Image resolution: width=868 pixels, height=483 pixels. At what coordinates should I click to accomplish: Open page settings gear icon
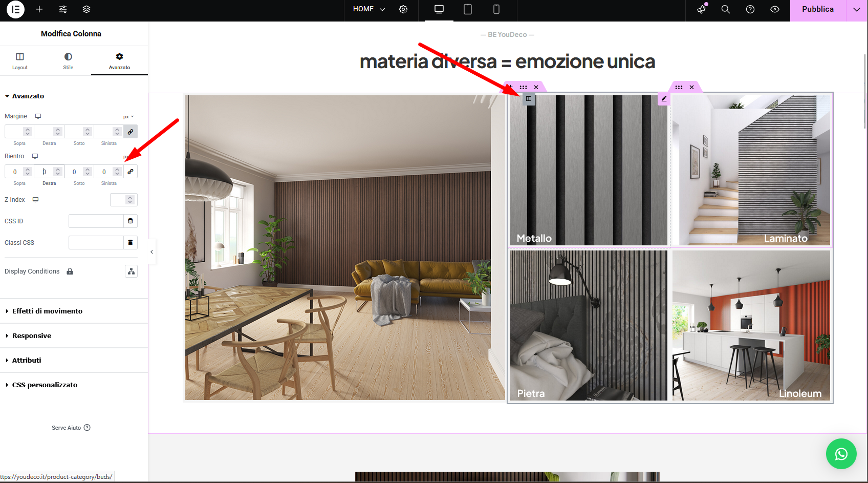pyautogui.click(x=403, y=9)
